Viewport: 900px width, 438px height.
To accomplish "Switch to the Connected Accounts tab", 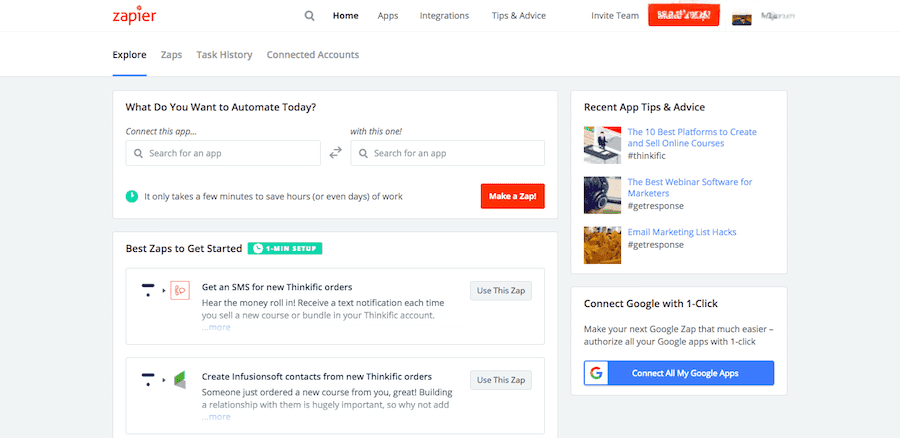I will click(312, 55).
